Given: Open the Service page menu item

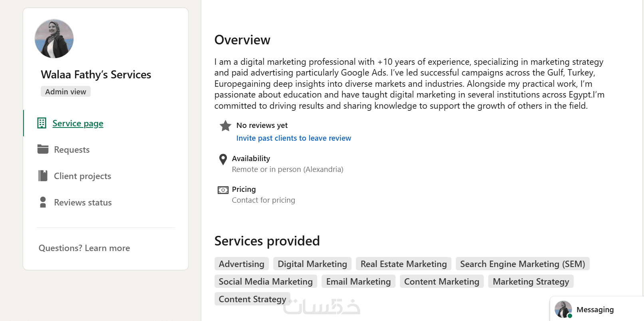Looking at the screenshot, I should tap(78, 124).
